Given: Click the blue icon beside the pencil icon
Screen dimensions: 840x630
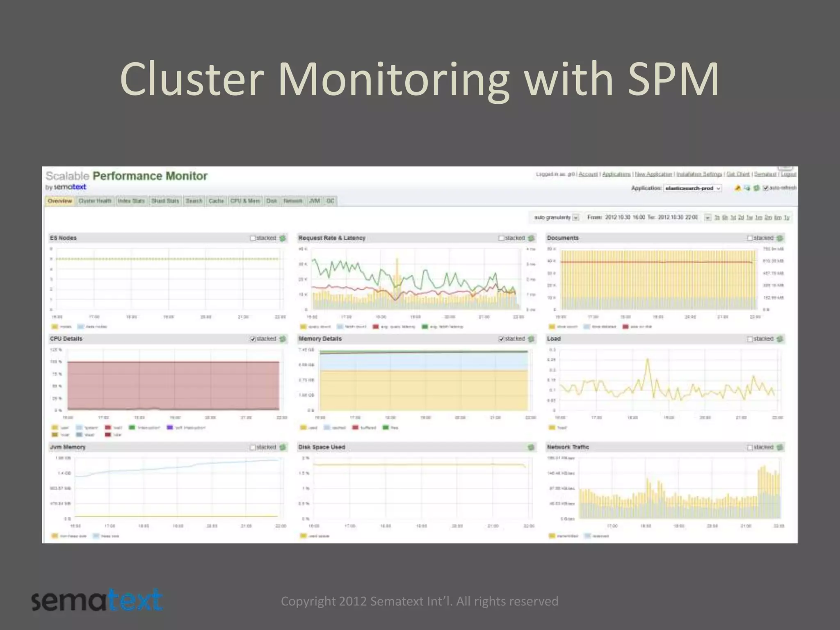Looking at the screenshot, I should coord(747,188).
